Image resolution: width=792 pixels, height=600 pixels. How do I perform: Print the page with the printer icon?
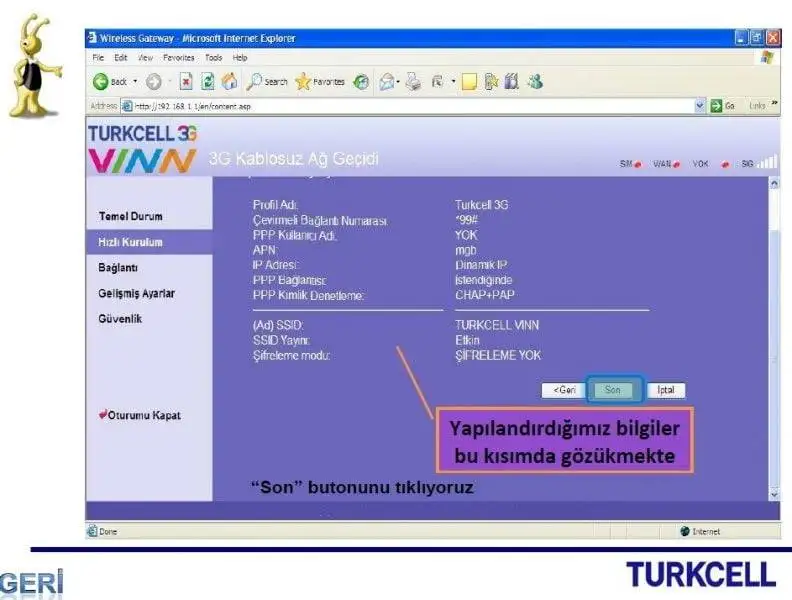(x=414, y=81)
